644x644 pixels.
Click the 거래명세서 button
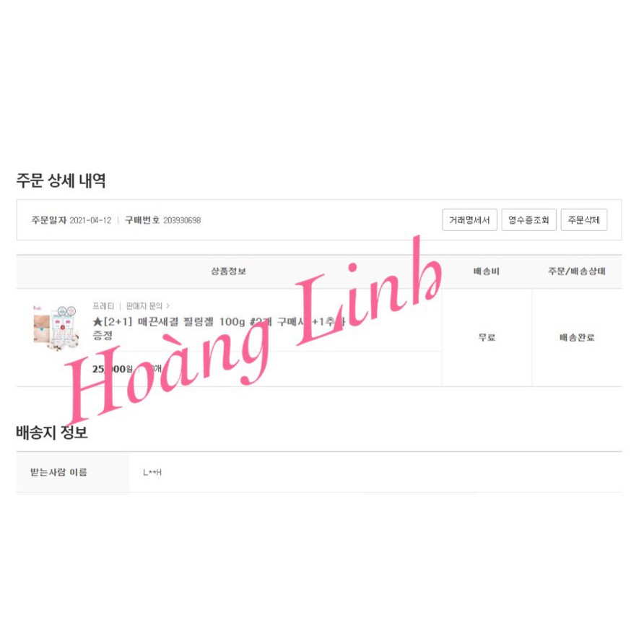[469, 219]
